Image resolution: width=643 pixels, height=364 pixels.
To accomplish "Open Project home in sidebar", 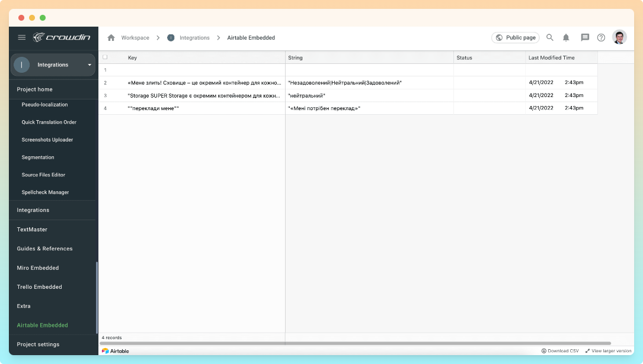I will (34, 89).
